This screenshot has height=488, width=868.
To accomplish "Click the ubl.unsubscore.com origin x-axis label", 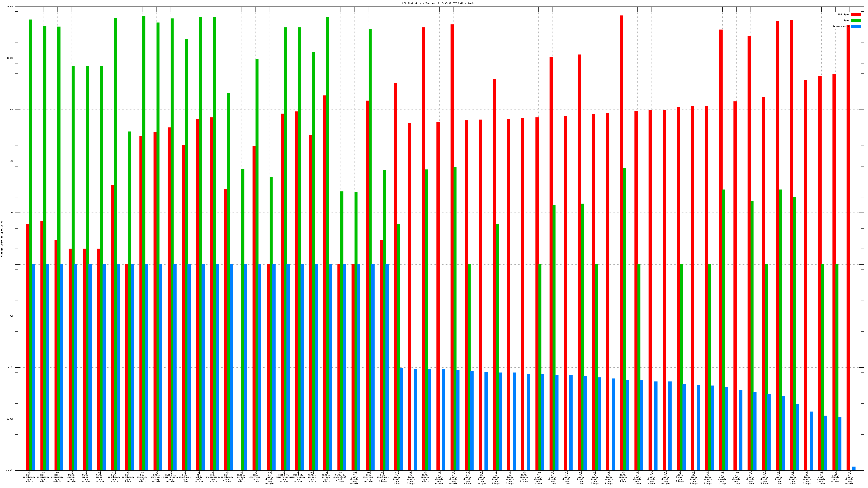I will 213,477.
